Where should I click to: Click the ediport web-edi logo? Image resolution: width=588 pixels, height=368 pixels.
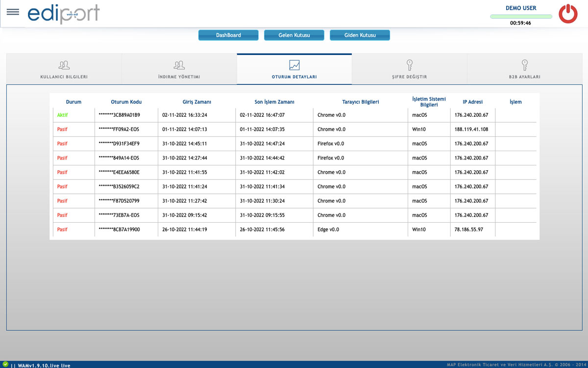[64, 13]
